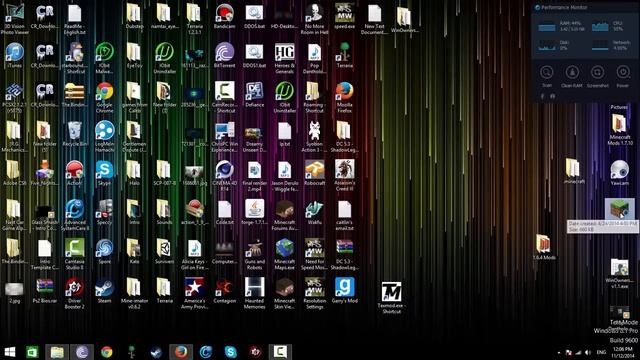This screenshot has width=640, height=360.
Task: Select the speed.exe icon
Action: click(x=344, y=16)
